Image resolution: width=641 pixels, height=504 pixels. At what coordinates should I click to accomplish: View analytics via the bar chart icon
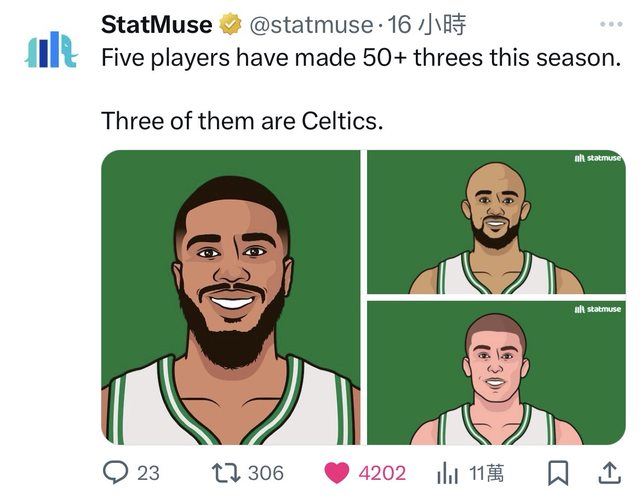tap(448, 472)
